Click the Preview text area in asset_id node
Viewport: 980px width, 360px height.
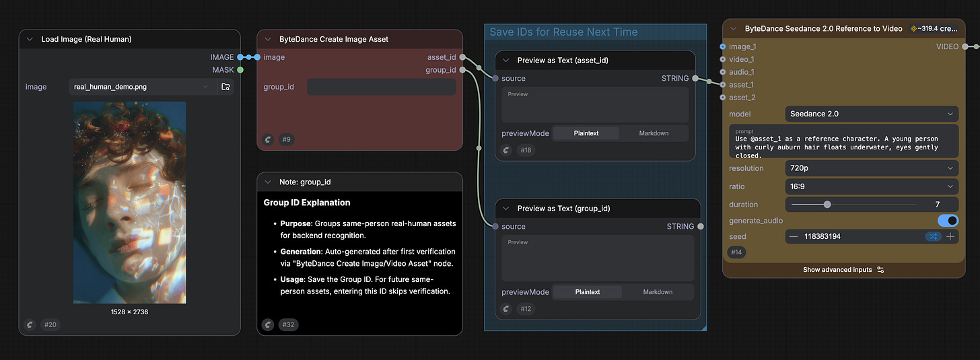[595, 105]
